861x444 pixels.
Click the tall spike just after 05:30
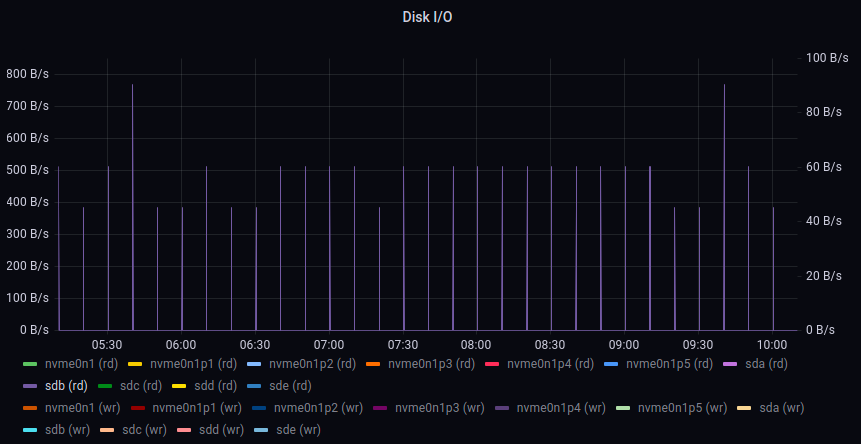coord(132,200)
